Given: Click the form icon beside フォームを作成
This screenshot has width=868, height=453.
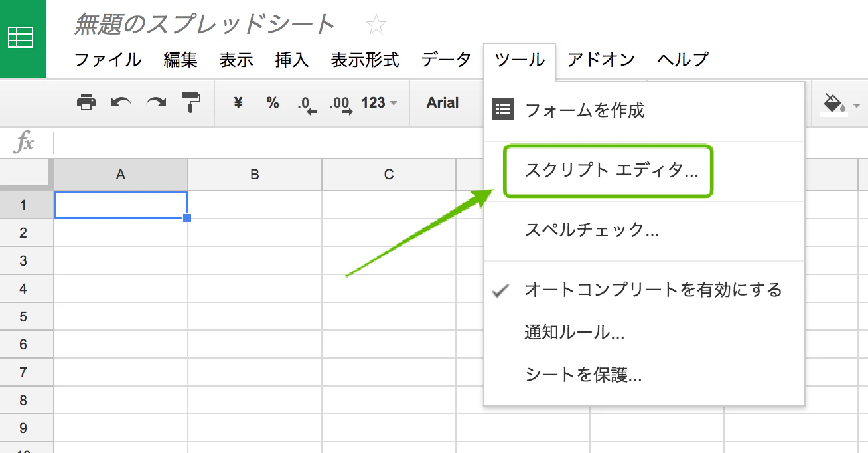Looking at the screenshot, I should 502,110.
